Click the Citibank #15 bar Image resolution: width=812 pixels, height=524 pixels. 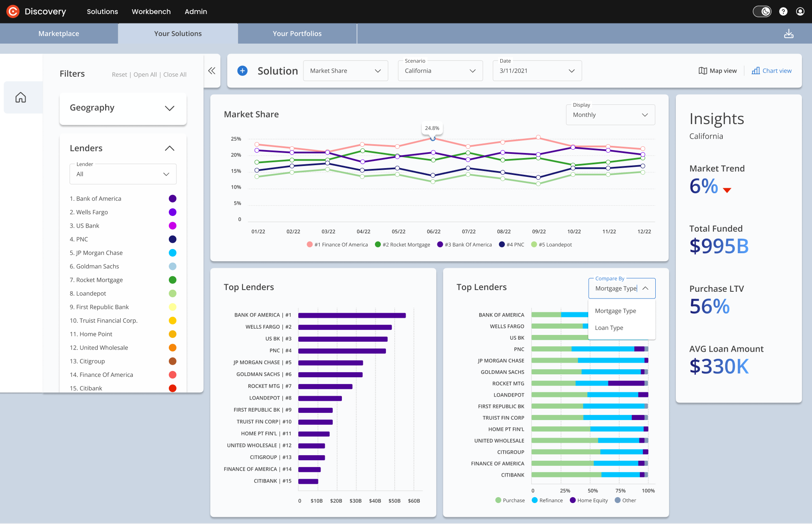[x=308, y=481]
